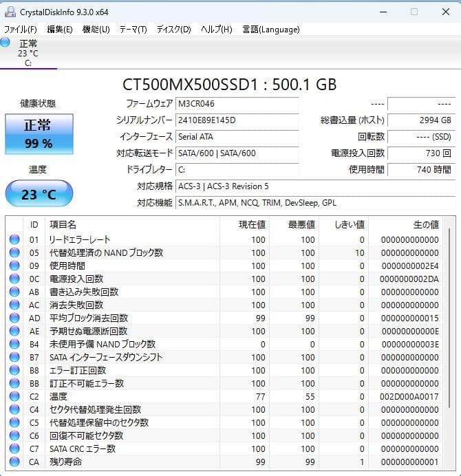The height and width of the screenshot is (476, 461).
Task: Click the CrystalDiskInfo app icon in title bar
Action: click(10, 12)
